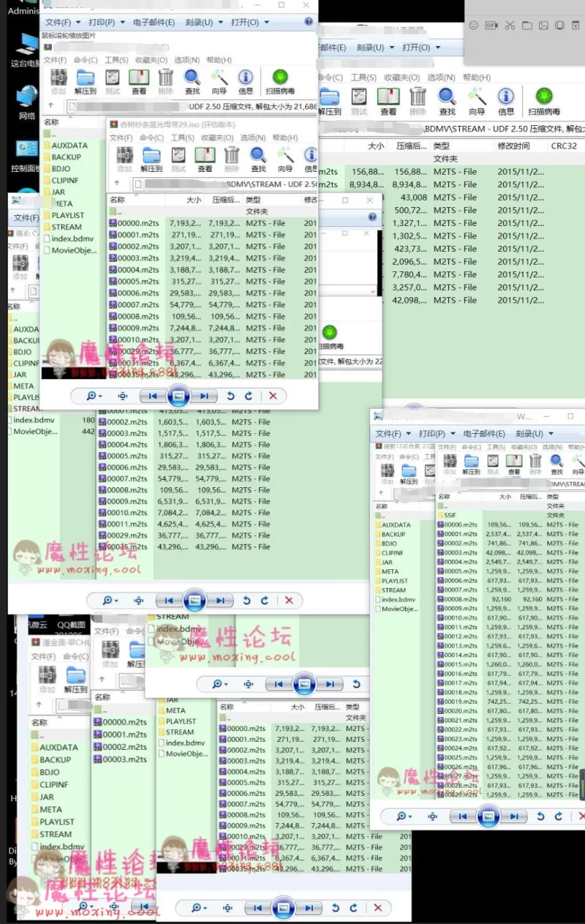The image size is (585, 924).
Task: Click the GIF icon in the top-right toolbar
Action: click(491, 25)
